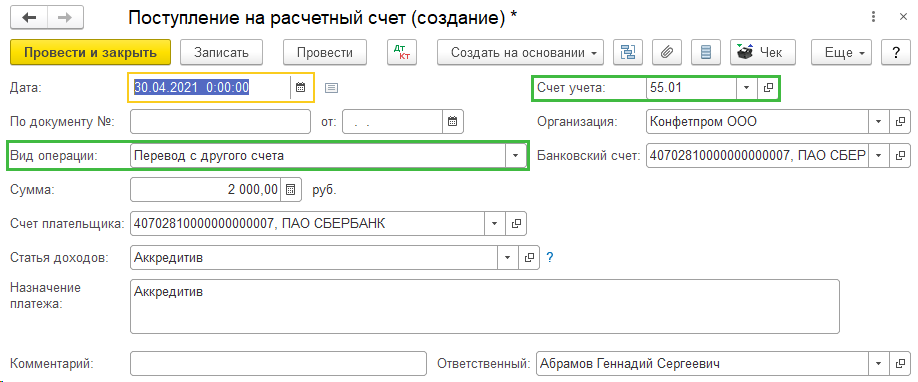Open the Счет учета 55.01 account card
Viewport: 918px width, 382px height.
[768, 87]
